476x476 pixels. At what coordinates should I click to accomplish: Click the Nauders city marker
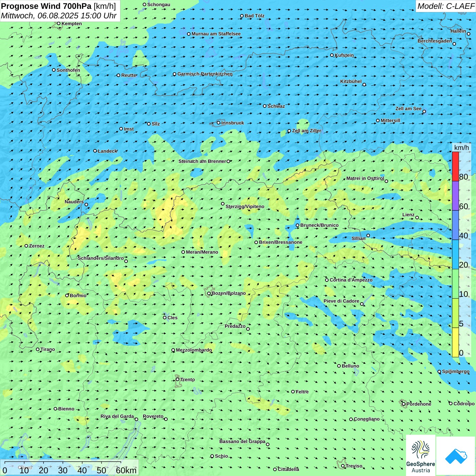(x=86, y=204)
